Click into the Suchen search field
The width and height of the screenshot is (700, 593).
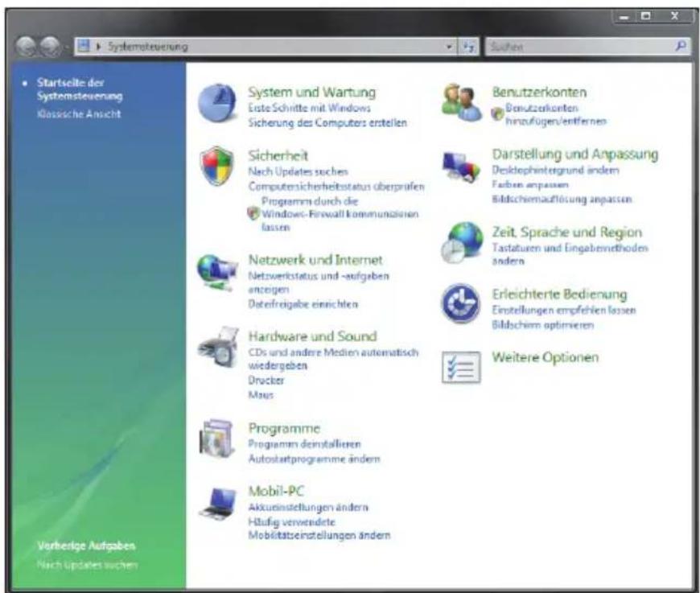point(580,47)
